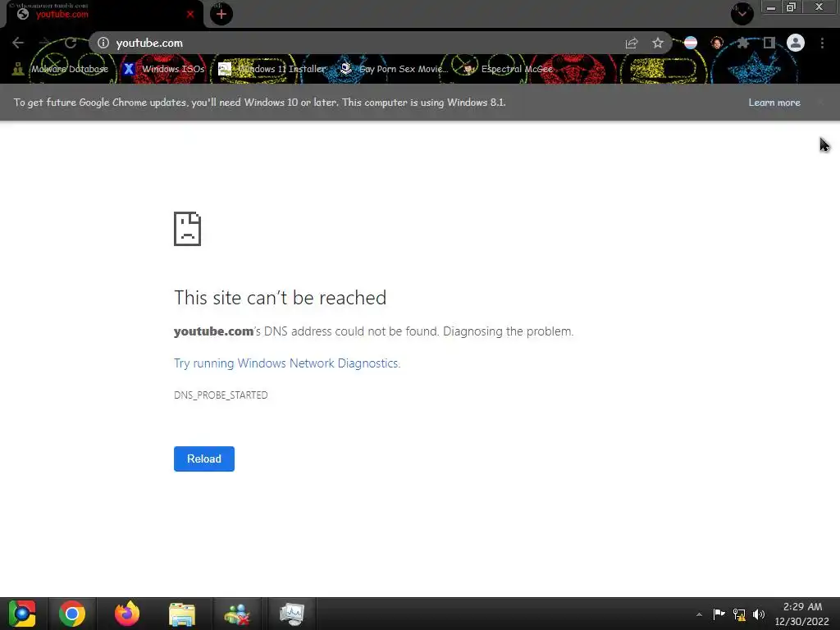The height and width of the screenshot is (630, 840).
Task: Click Learn more in update infobar
Action: (x=774, y=103)
